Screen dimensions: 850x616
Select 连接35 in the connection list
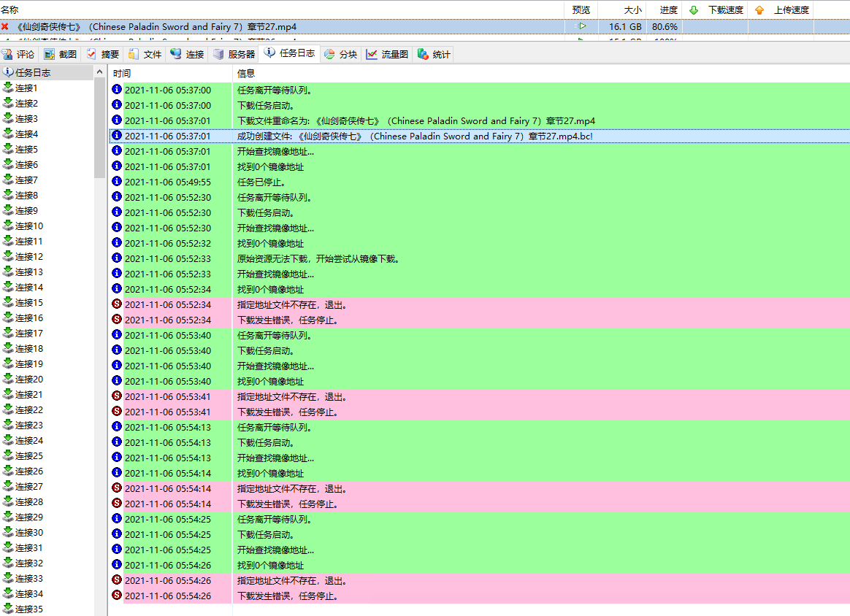click(29, 609)
